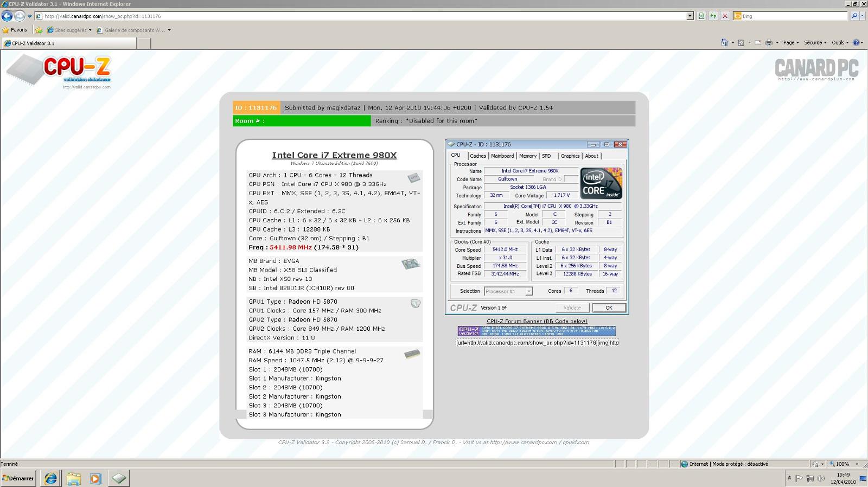Select the SPD tab in CPU-Z image
The image size is (868, 487).
tap(546, 156)
